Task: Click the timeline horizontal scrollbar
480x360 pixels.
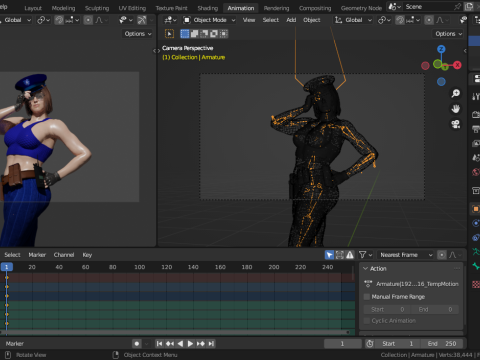Action: coord(174,332)
